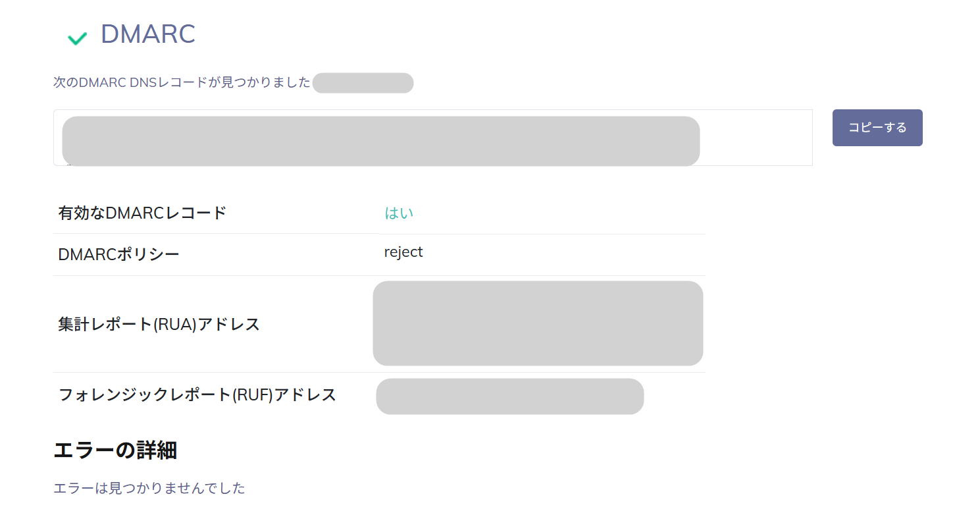The image size is (980, 515).
Task: Click the 集計レポート(RUA)アドレス label
Action: coord(159,324)
